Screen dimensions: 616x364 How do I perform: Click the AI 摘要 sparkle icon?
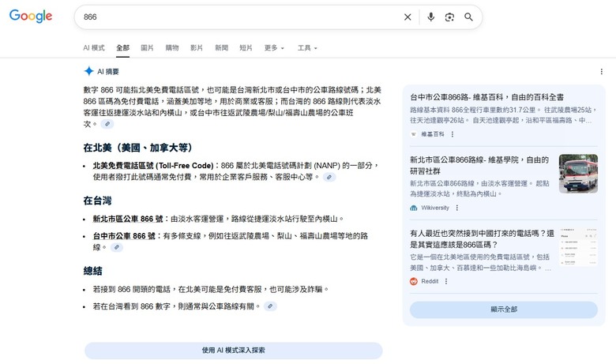[88, 71]
